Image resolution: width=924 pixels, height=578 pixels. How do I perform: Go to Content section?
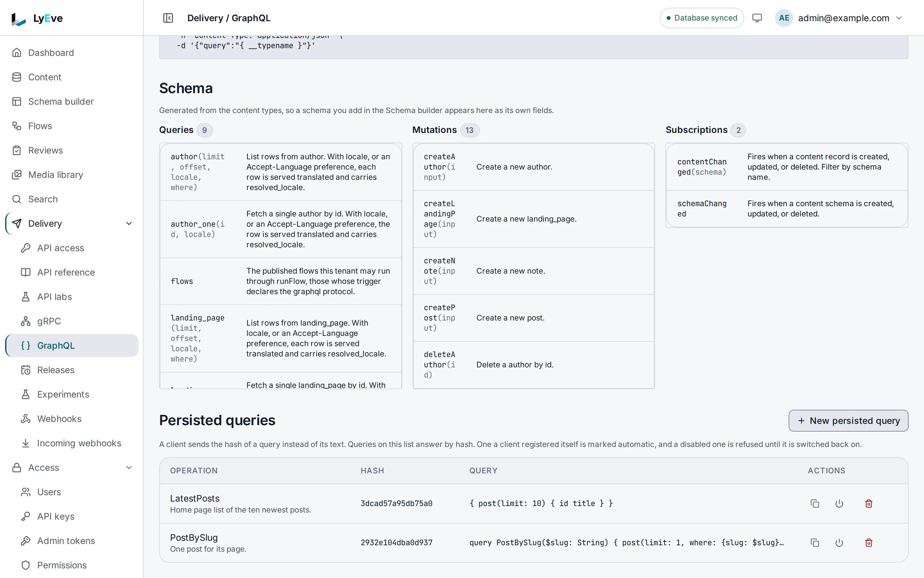click(x=72, y=77)
